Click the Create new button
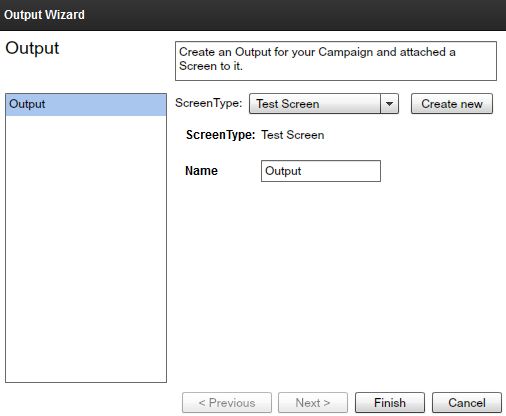Viewport: 506px width, 416px height. click(x=452, y=104)
